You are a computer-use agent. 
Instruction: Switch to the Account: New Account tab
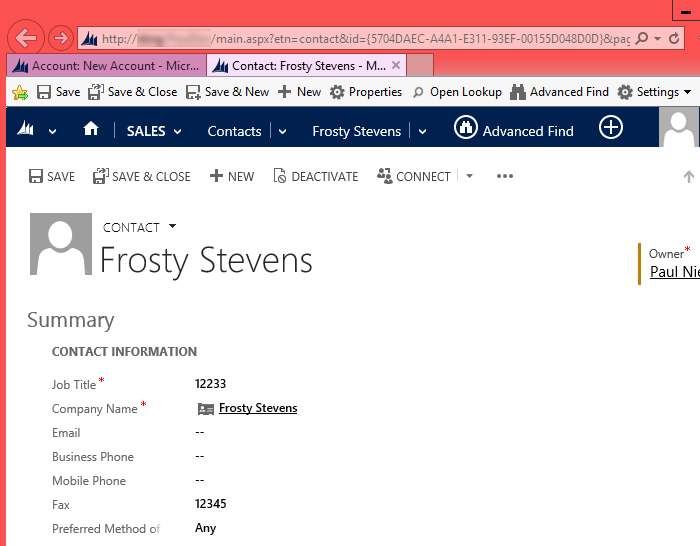(x=106, y=66)
